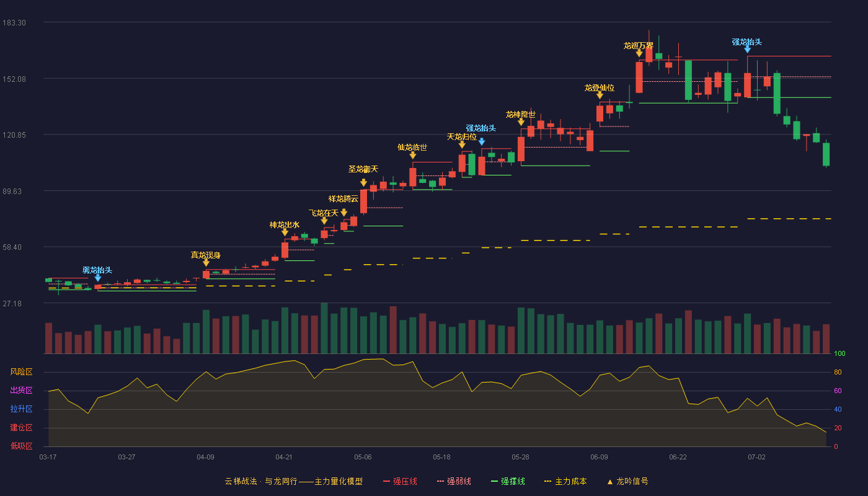The image size is (868, 496).
Task: Toggle the 强弱线 legend entry
Action: click(x=454, y=481)
